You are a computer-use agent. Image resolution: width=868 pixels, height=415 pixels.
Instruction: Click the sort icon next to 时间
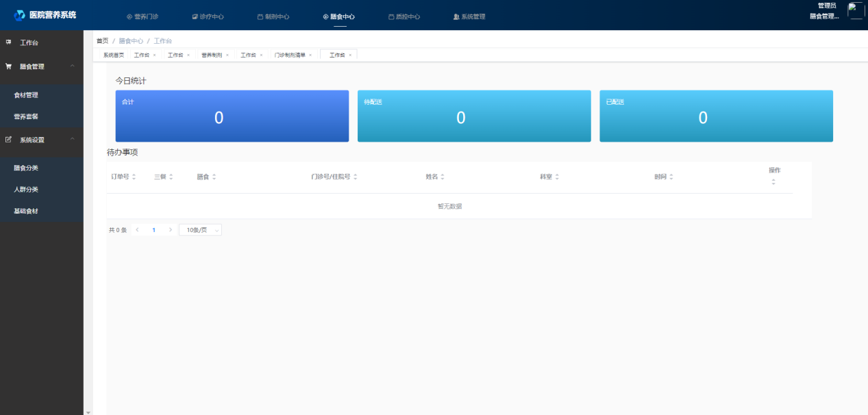[671, 177]
